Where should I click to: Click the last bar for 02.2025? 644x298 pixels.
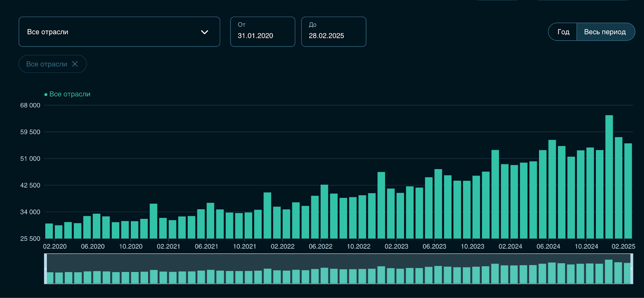click(628, 191)
